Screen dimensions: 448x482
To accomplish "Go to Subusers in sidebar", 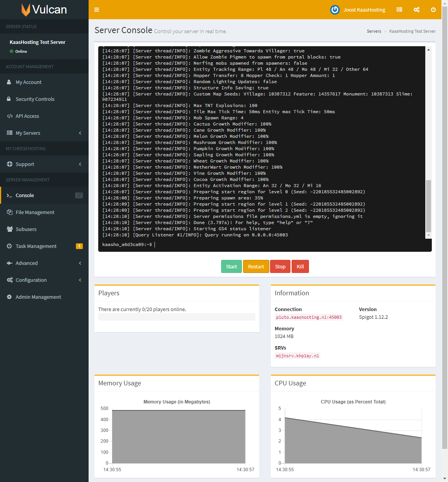I will (x=26, y=229).
